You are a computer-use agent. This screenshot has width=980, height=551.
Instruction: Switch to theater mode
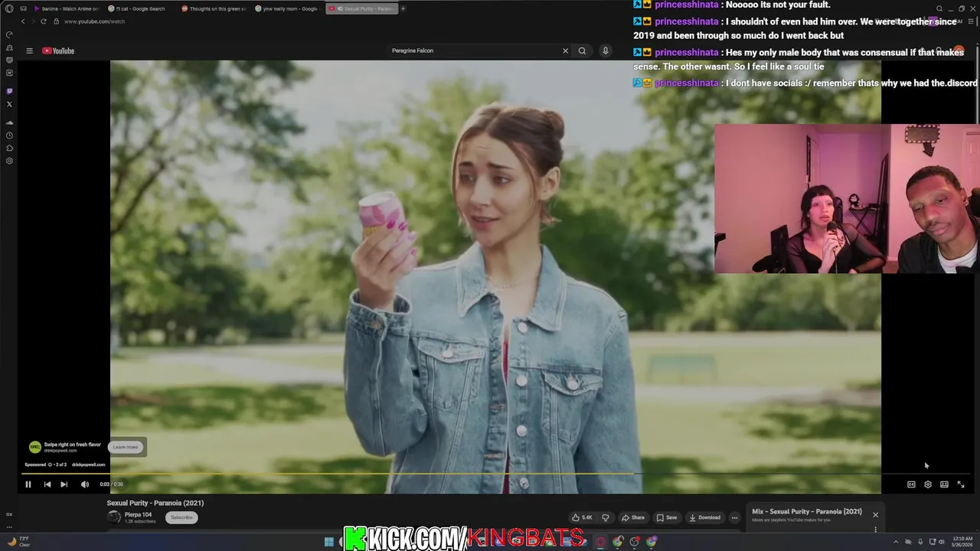944,484
